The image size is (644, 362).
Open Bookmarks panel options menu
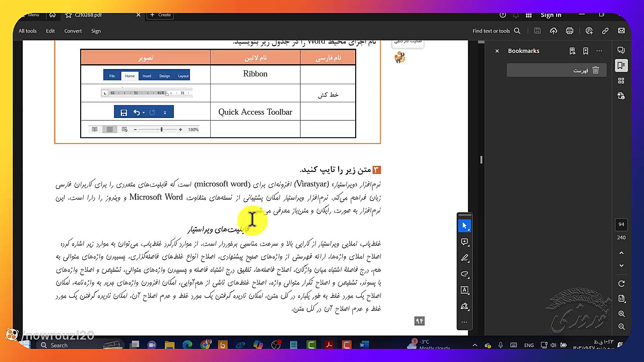coord(599,51)
